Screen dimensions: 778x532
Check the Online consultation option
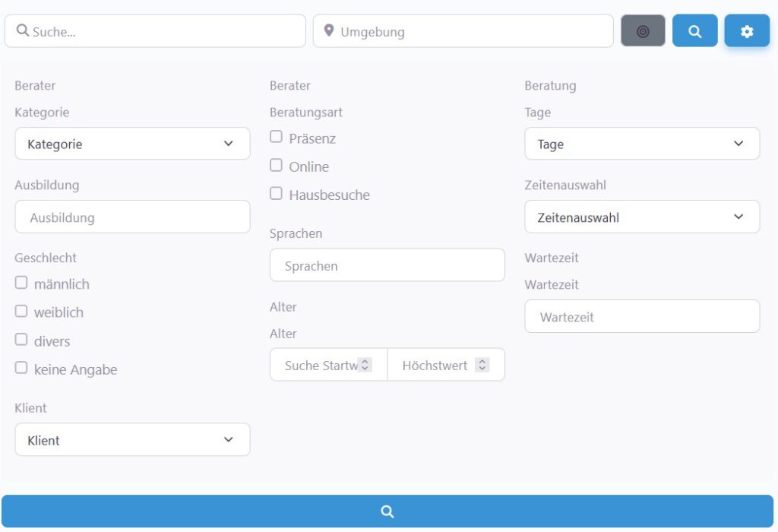277,166
